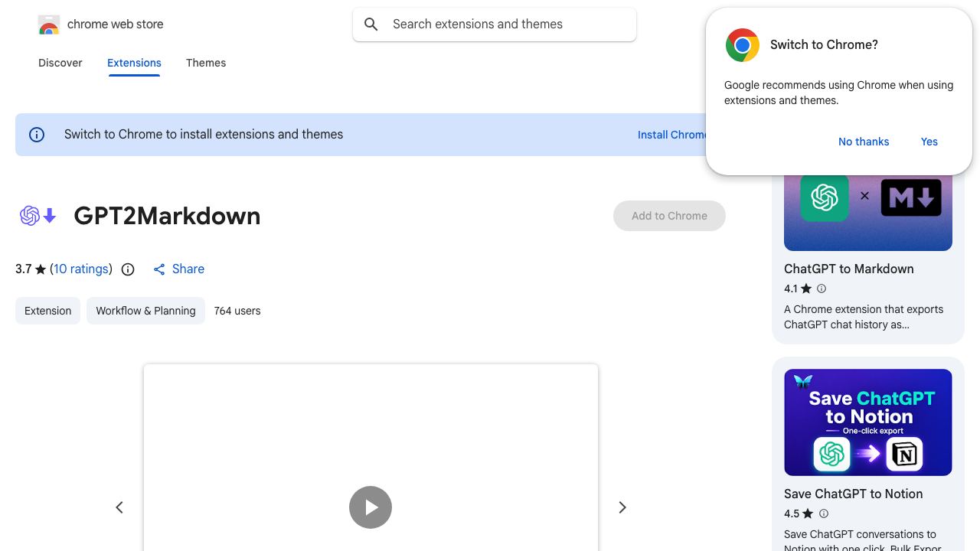
Task: Open the Save ChatGPT to Notion title
Action: click(x=853, y=494)
